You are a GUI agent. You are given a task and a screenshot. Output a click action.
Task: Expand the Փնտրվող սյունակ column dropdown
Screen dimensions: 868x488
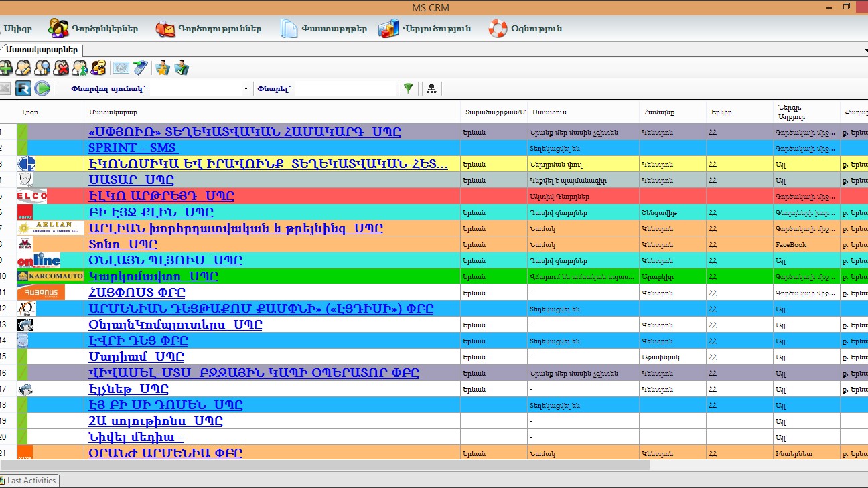246,88
